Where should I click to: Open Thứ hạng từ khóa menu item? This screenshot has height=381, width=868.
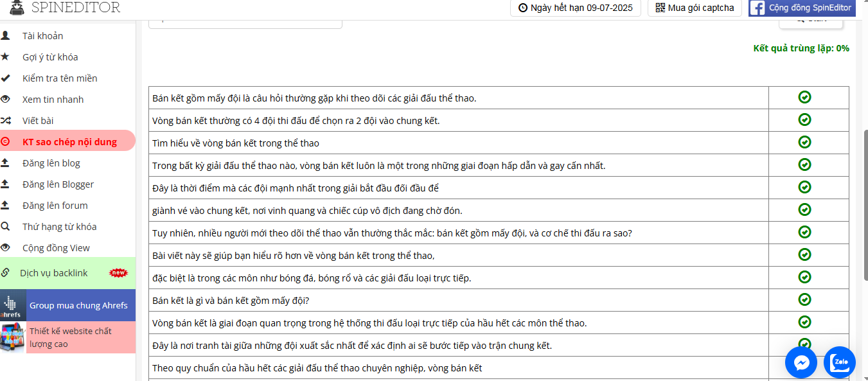(x=67, y=226)
